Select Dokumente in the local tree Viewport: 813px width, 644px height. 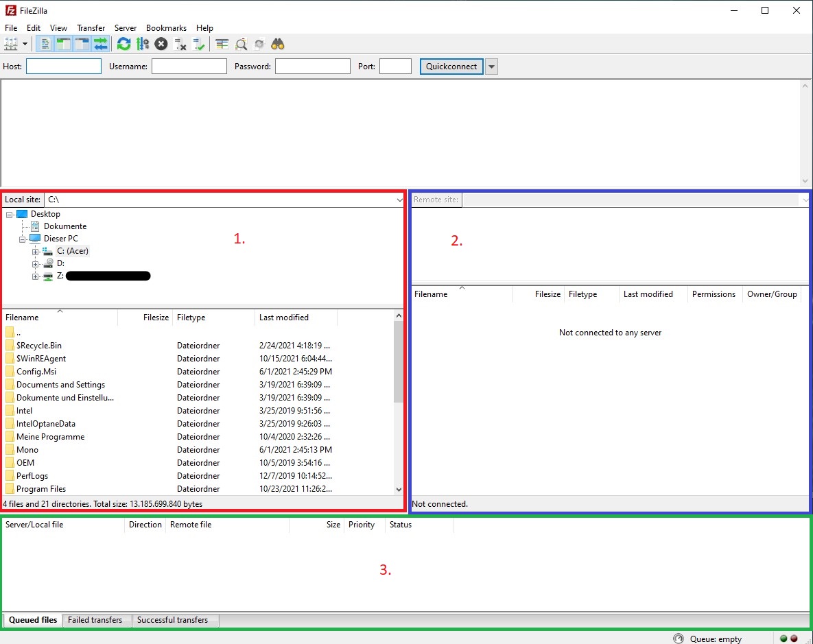coord(64,226)
